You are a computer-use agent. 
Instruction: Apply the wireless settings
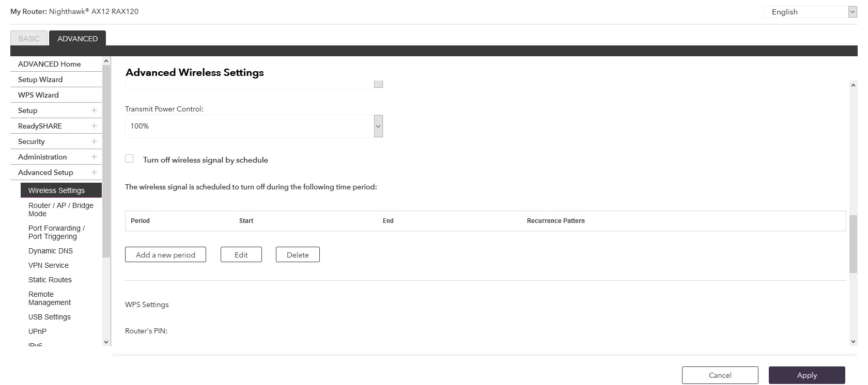(807, 375)
